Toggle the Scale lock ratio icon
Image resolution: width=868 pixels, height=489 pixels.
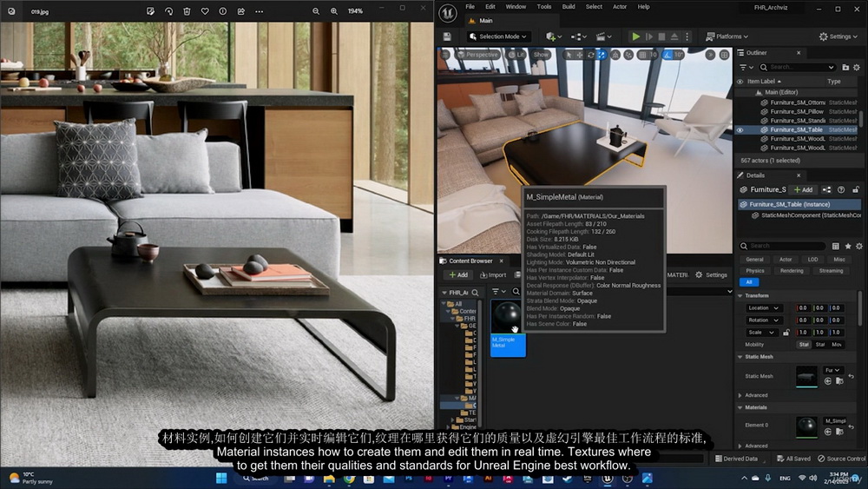point(786,333)
